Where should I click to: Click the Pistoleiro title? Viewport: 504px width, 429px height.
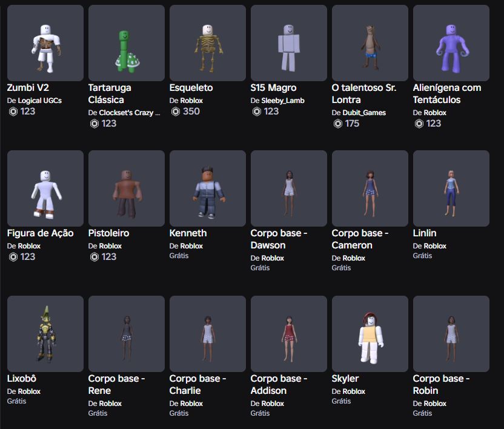point(108,233)
